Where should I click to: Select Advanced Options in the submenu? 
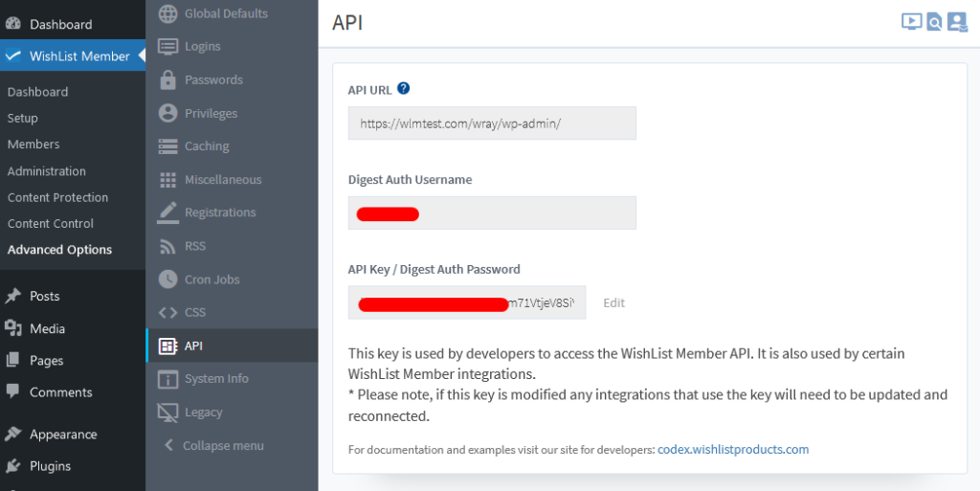(59, 250)
